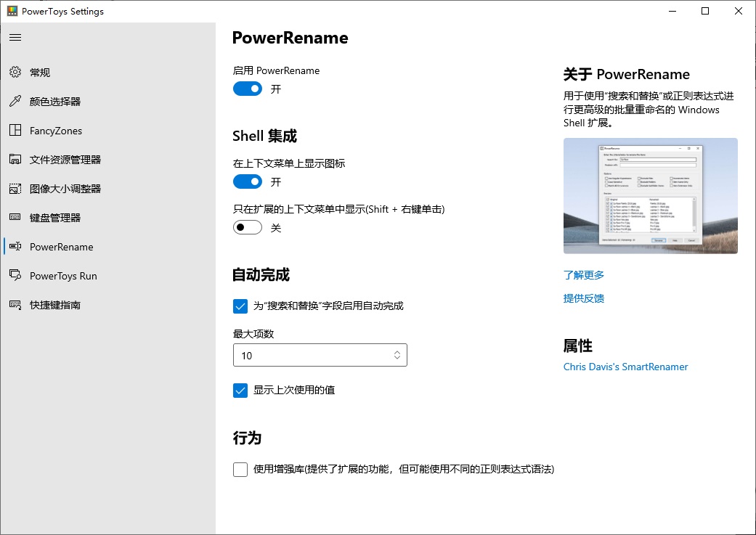Viewport: 756px width, 535px height.
Task: Check the 使用增强库 checkbox
Action: [x=240, y=470]
